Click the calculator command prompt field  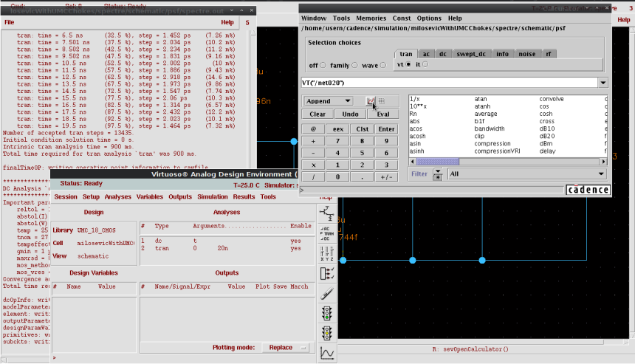433,190
